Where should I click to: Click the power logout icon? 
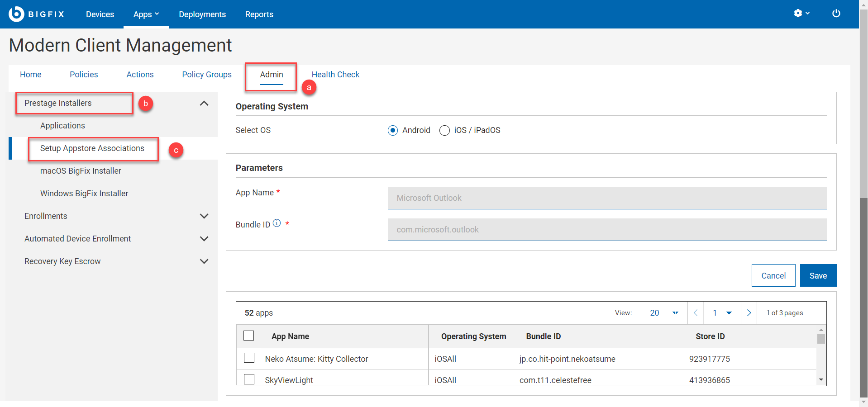click(836, 14)
